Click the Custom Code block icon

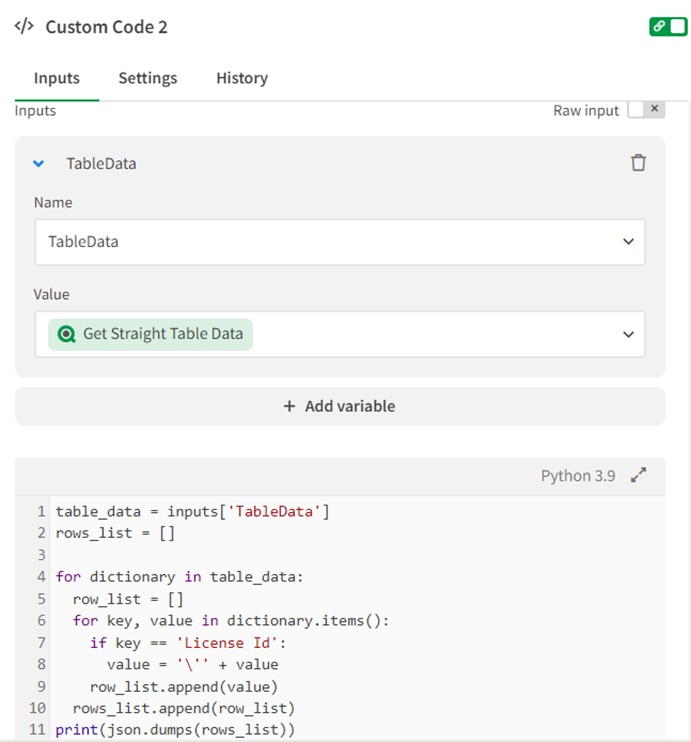click(24, 26)
